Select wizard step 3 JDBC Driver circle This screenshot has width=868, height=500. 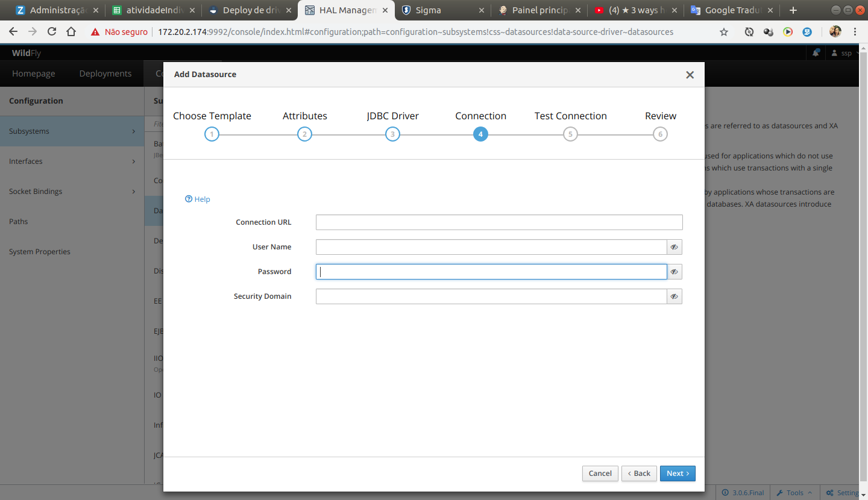(x=392, y=134)
